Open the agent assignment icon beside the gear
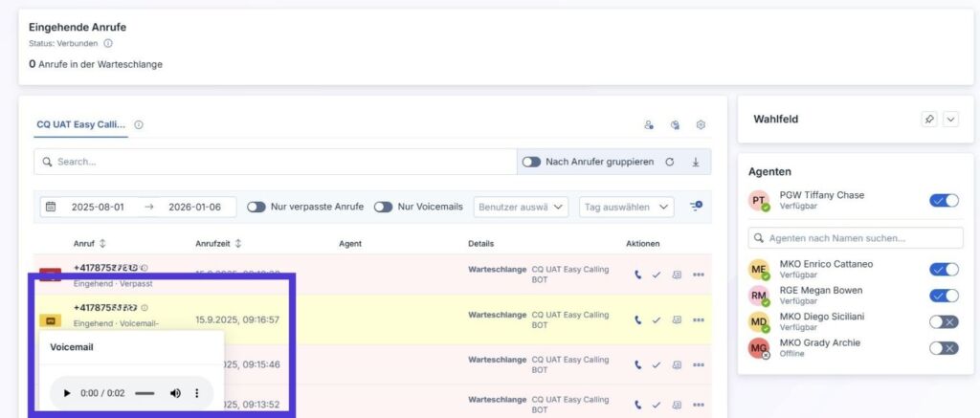The width and height of the screenshot is (980, 418). [x=649, y=125]
